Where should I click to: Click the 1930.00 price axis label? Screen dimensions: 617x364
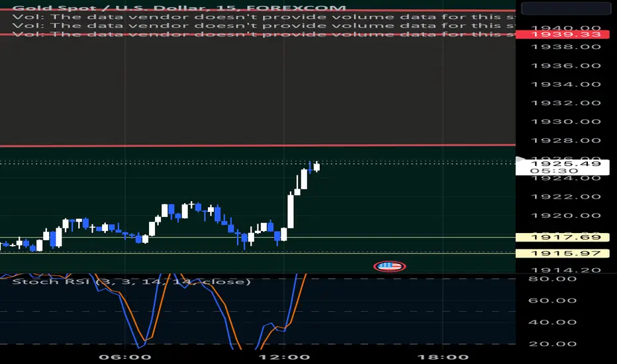566,122
